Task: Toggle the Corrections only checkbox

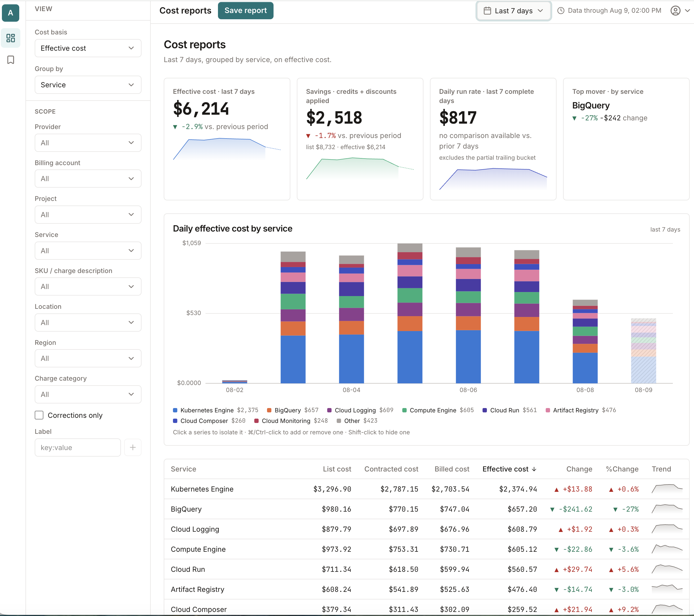Action: 39,415
